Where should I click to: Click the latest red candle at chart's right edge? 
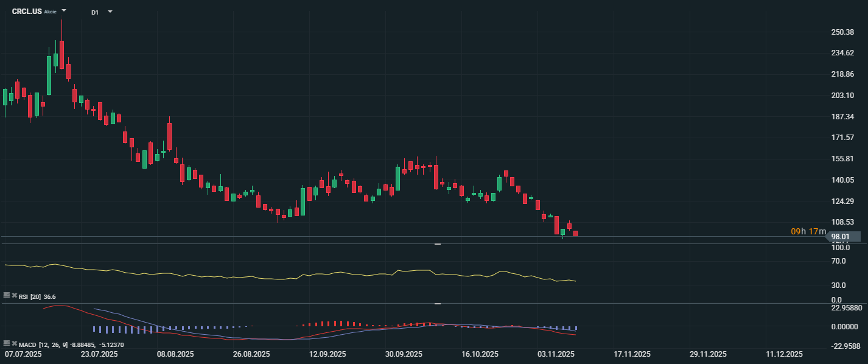pyautogui.click(x=575, y=233)
